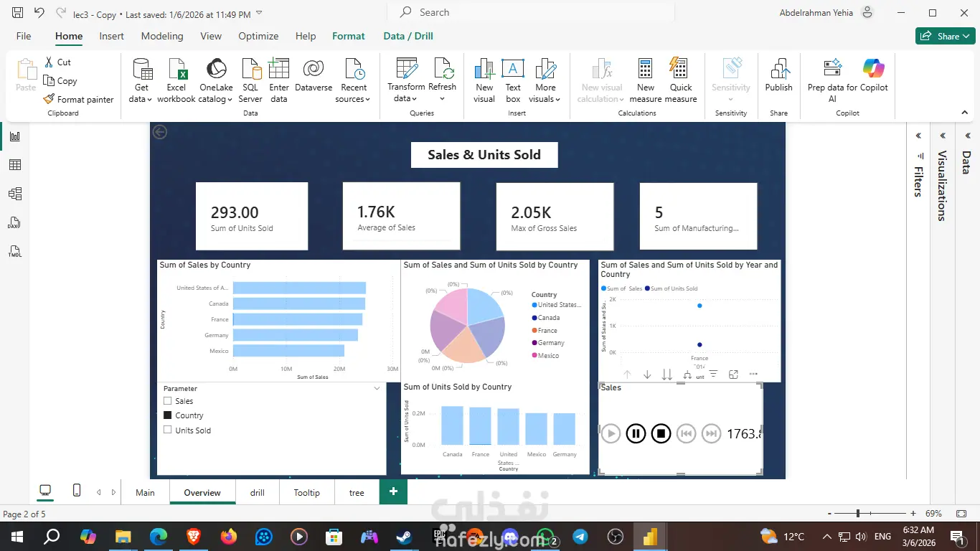Open the Parameter slicer dropdown chevron

coord(377,388)
